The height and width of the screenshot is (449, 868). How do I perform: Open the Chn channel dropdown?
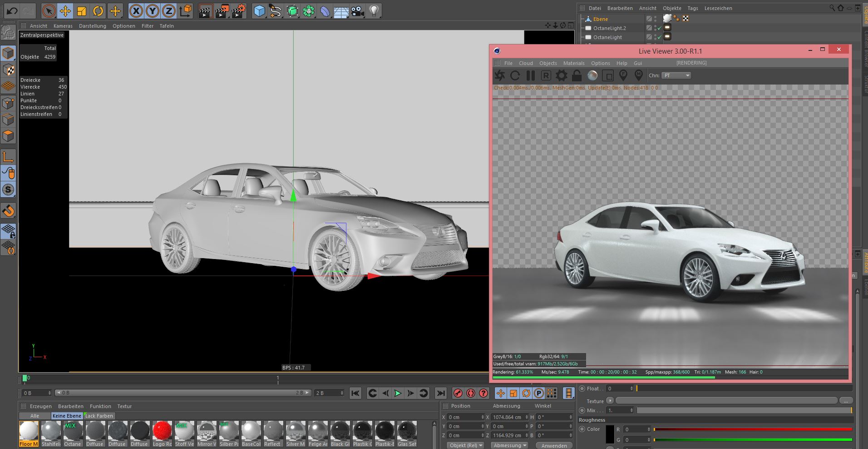click(x=676, y=75)
